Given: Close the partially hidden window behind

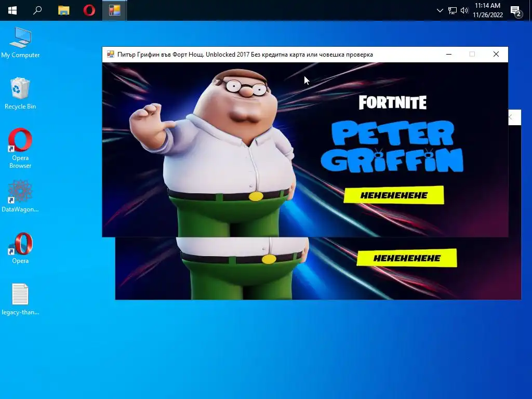Looking at the screenshot, I should (x=511, y=117).
